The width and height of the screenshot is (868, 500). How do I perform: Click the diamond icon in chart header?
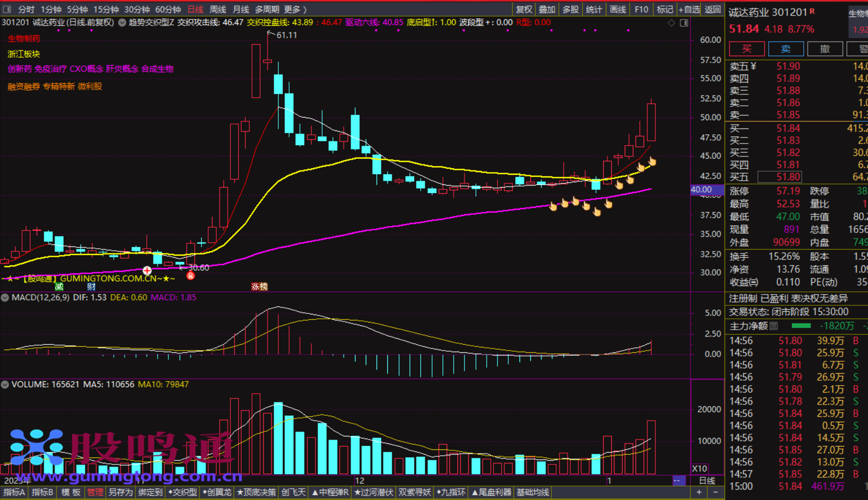(x=671, y=23)
